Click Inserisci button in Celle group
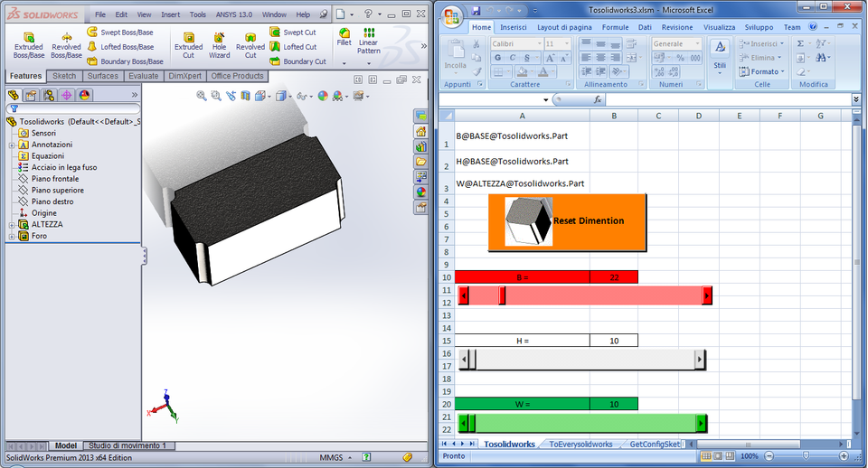Screen dimensions: 868x468 point(761,43)
